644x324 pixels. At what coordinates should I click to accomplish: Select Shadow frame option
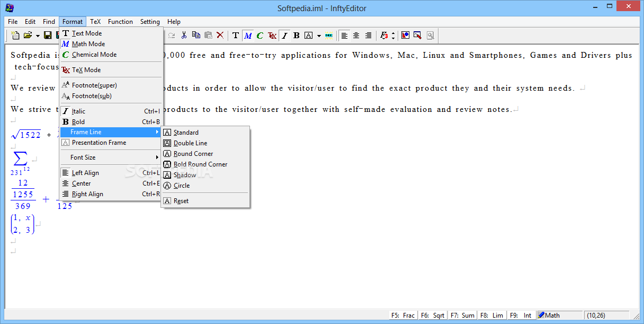coord(205,175)
